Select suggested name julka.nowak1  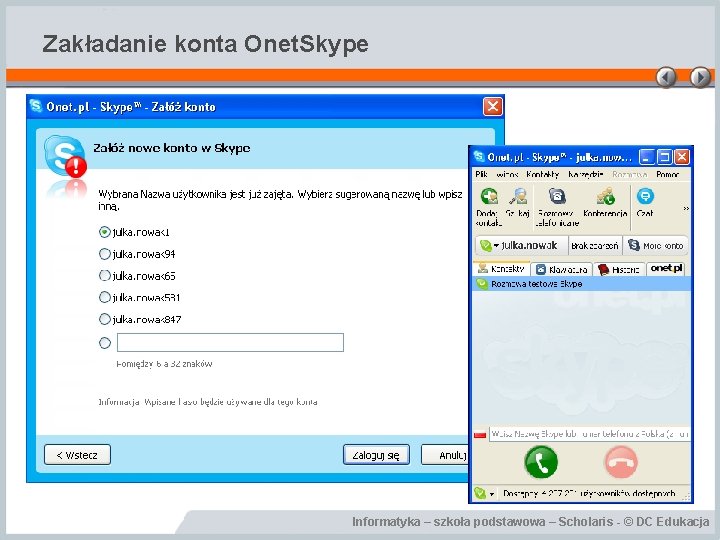(105, 232)
